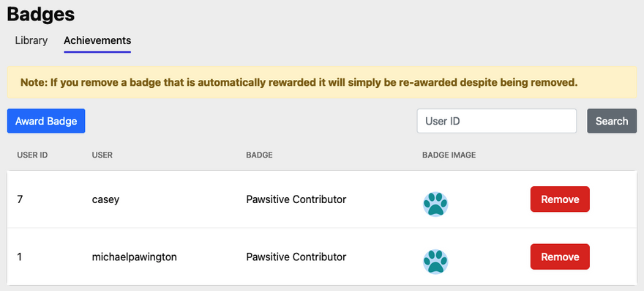Viewport: 644px width, 291px height.
Task: Click Pawsitive Contributor text in michaelpawington's row
Action: 296,257
